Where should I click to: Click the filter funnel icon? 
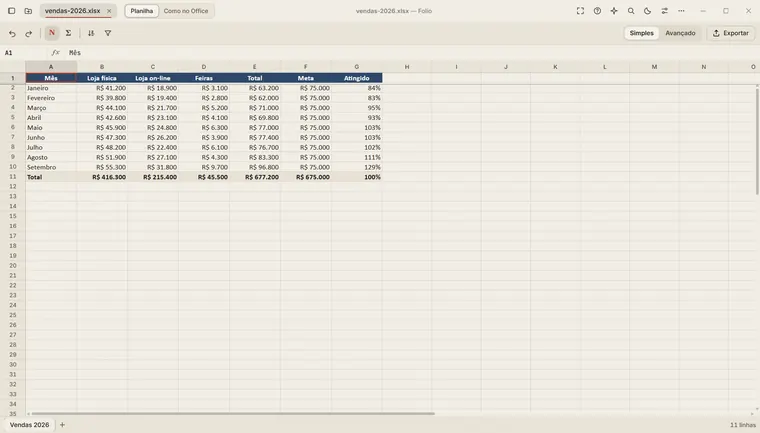[108, 33]
